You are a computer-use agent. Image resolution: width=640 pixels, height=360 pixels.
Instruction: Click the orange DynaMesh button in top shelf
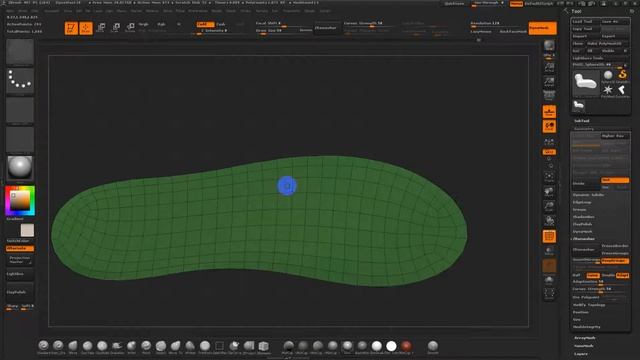542,28
